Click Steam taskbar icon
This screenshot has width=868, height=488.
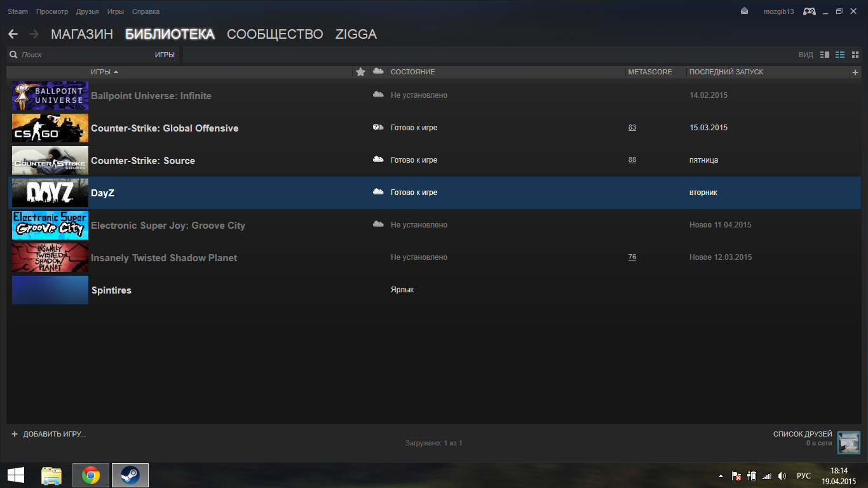pyautogui.click(x=130, y=475)
